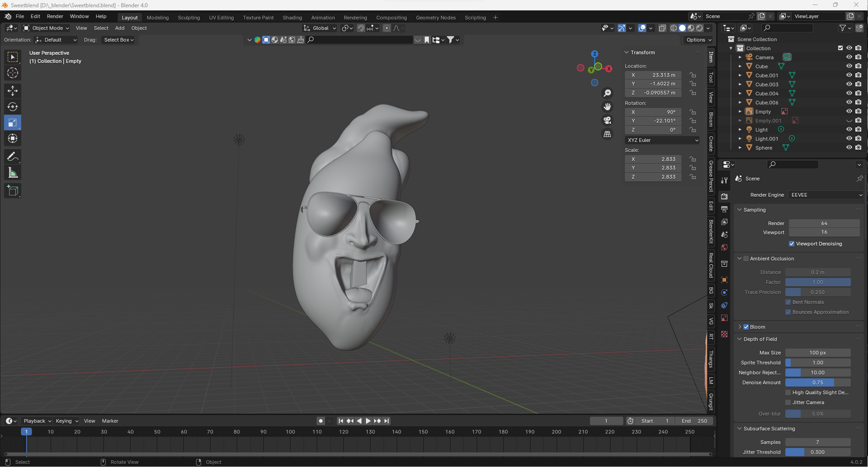Click the 3D Cursor tool

[13, 73]
